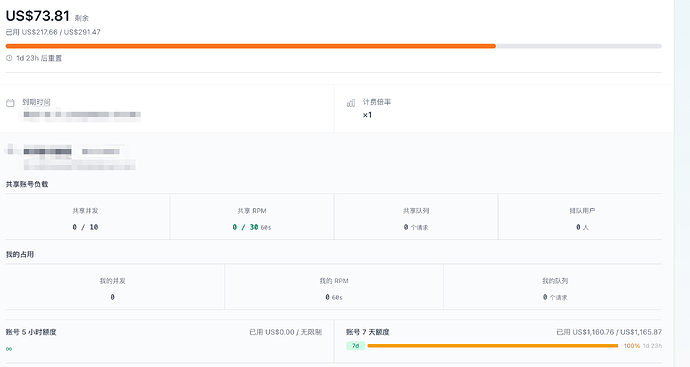Screen dimensions: 690x367
Task: Click the 共享账号负载 section heading
Action: [27, 184]
